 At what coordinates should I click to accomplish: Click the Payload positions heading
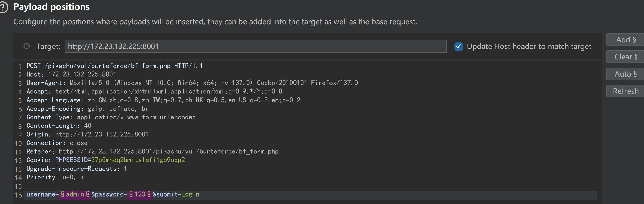pos(51,7)
